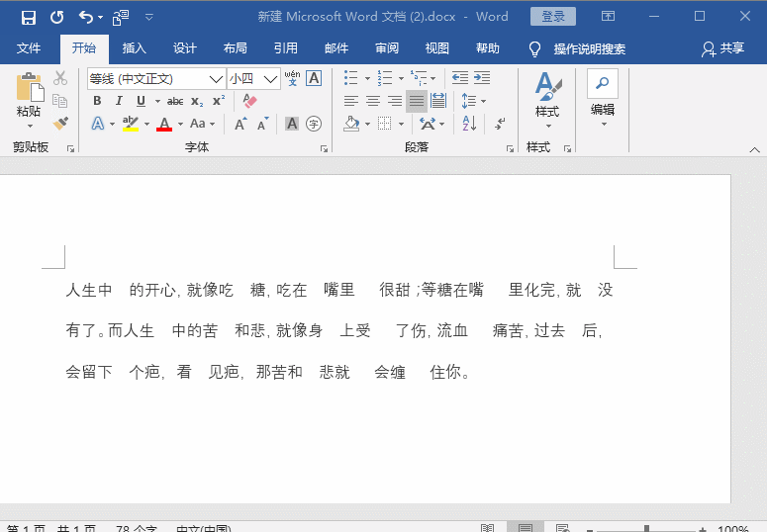Click the enclosed character 字 icon
This screenshot has height=532, width=767.
click(314, 124)
